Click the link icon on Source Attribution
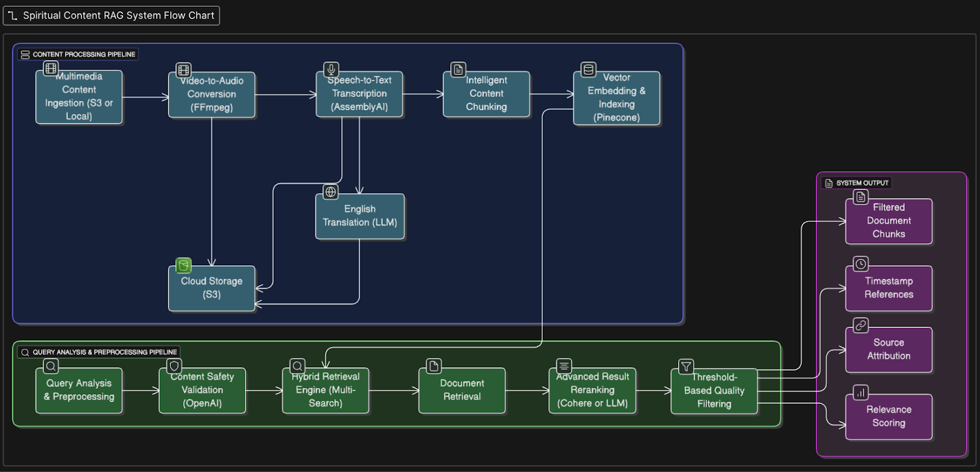 point(861,325)
